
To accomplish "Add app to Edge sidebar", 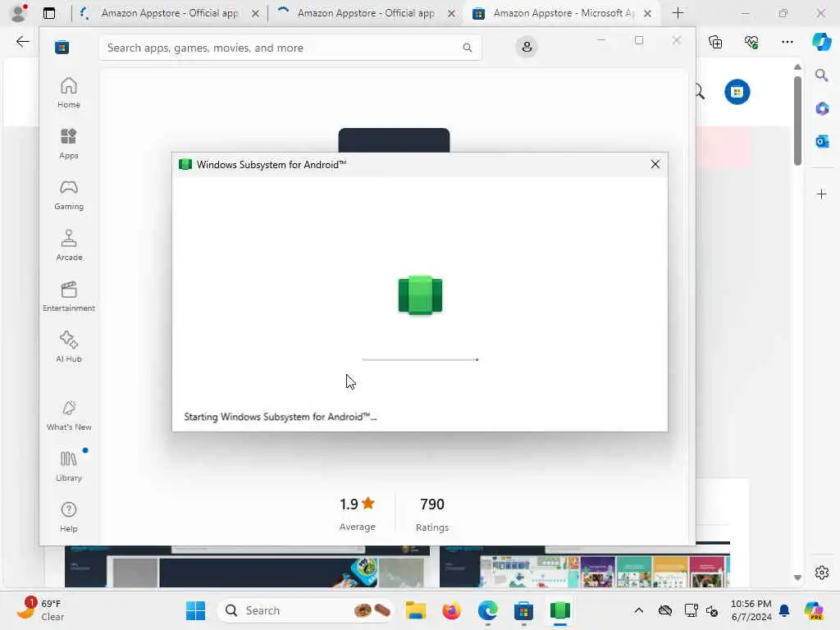I will click(822, 194).
